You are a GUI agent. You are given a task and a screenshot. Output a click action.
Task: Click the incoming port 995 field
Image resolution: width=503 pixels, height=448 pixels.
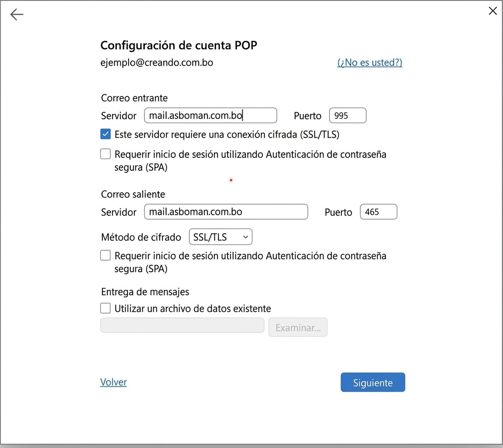348,115
